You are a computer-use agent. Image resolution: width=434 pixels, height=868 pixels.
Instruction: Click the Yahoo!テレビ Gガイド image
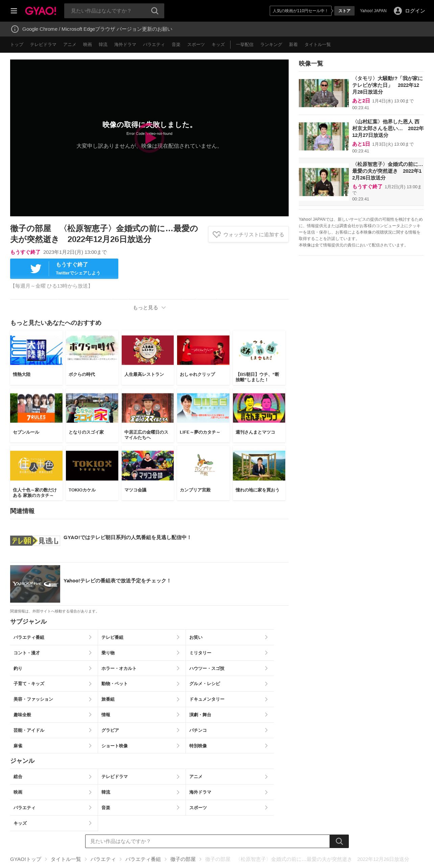(x=35, y=584)
